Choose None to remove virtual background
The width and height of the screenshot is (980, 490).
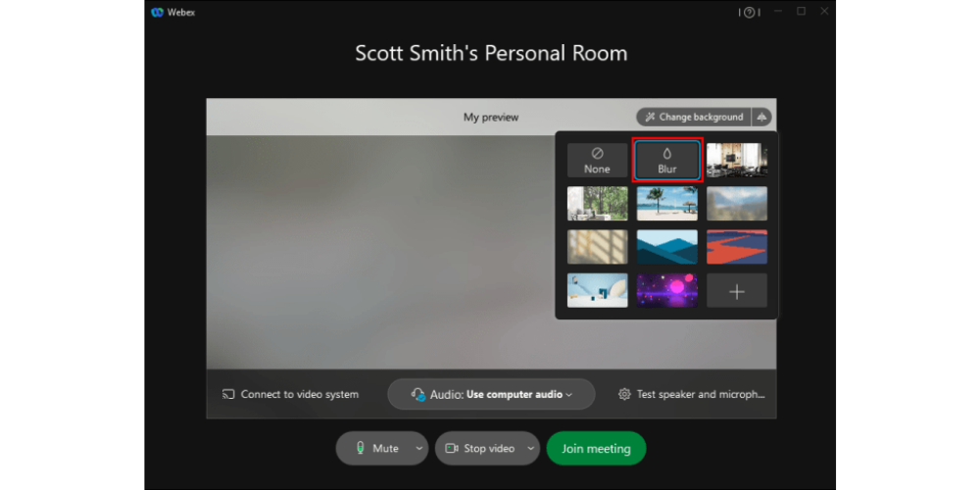click(x=597, y=161)
